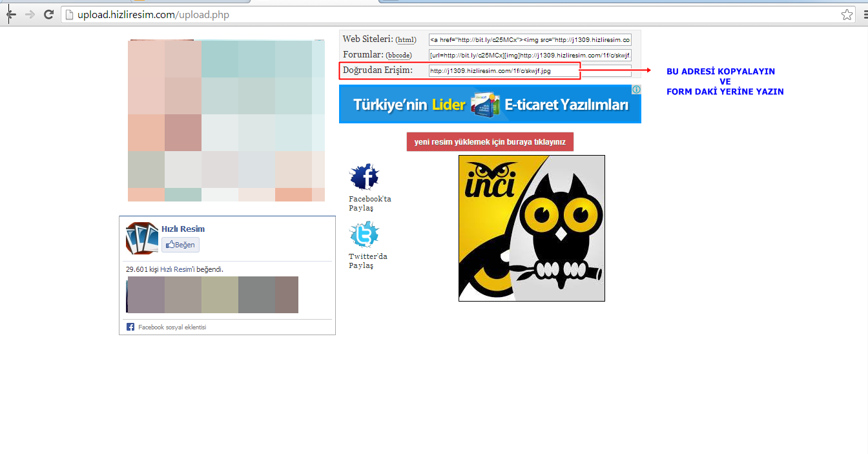Open the 'Facebook sosyal eklentisi' link
The image size is (868, 454).
tap(172, 327)
